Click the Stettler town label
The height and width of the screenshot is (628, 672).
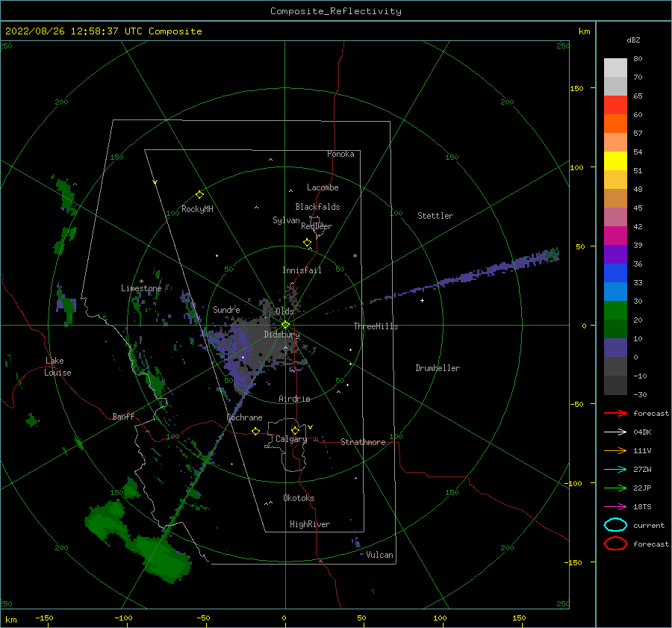[435, 216]
